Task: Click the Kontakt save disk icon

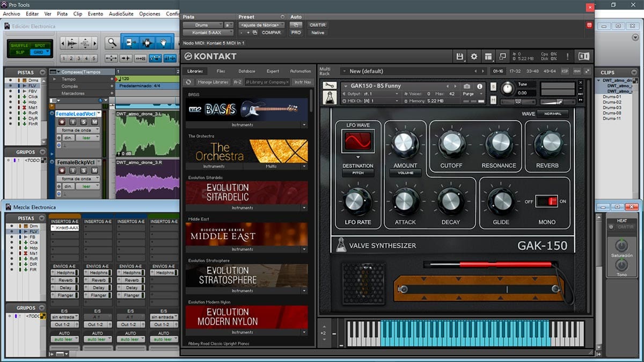Action: tap(460, 56)
